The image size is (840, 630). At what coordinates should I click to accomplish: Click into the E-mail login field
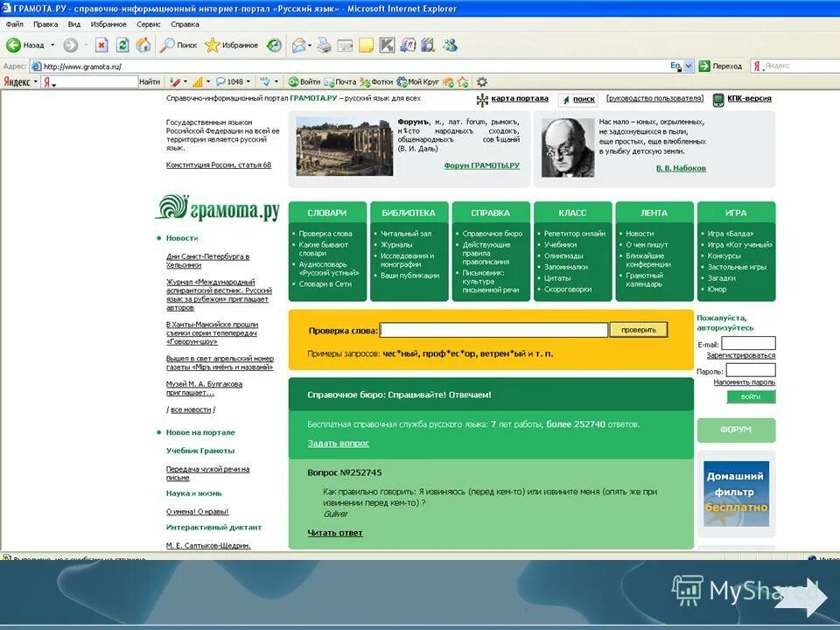(748, 343)
